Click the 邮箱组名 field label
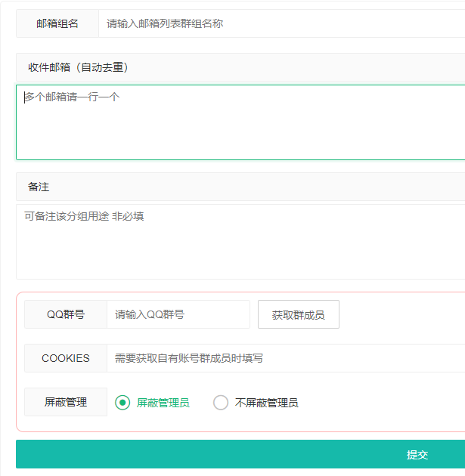The height and width of the screenshot is (476, 465). 57,23
